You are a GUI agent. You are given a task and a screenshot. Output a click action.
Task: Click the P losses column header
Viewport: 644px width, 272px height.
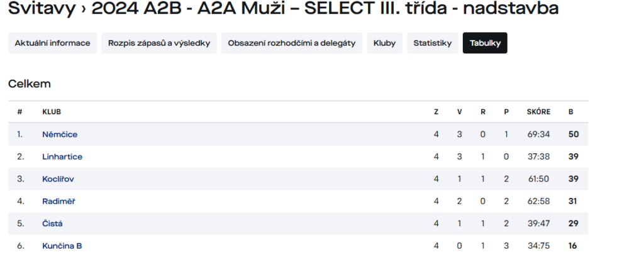(x=506, y=112)
